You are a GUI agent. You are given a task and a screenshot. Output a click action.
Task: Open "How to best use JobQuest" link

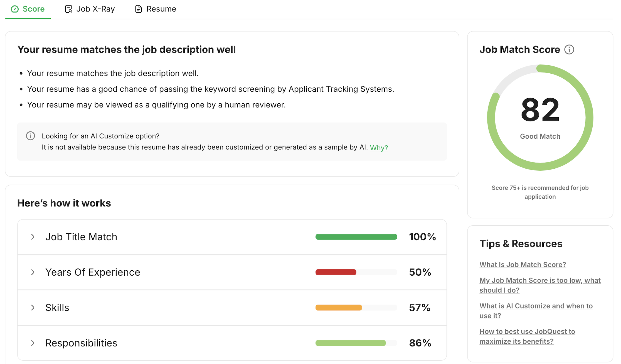[x=527, y=336]
